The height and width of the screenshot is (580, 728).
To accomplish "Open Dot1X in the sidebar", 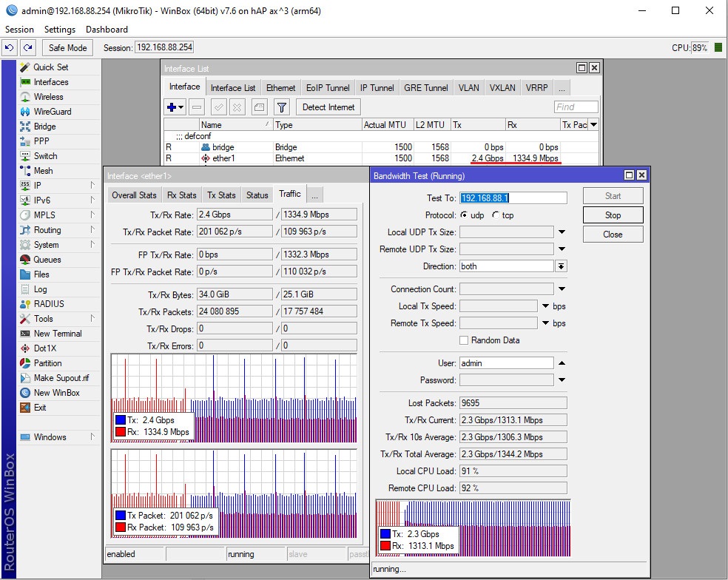I will coord(45,348).
